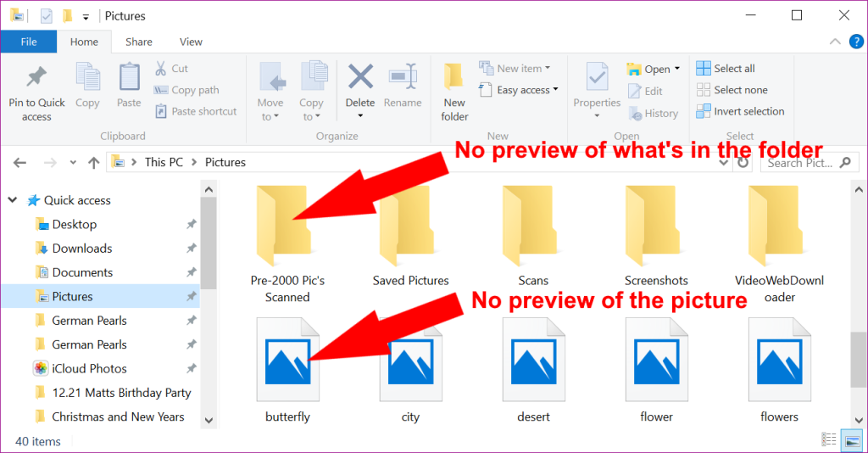Switch to details view toggle
The image size is (868, 453).
[x=829, y=439]
